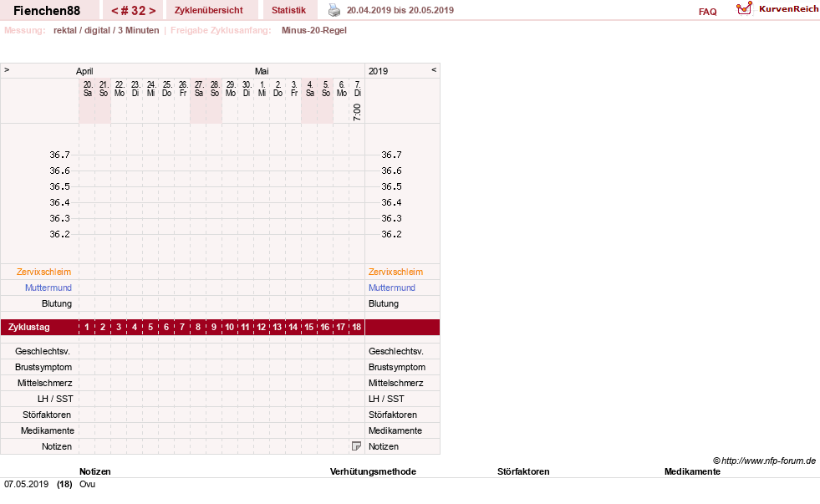
Task: Click date range 20.04.2019 bis 20.05.2019
Action: [x=400, y=10]
